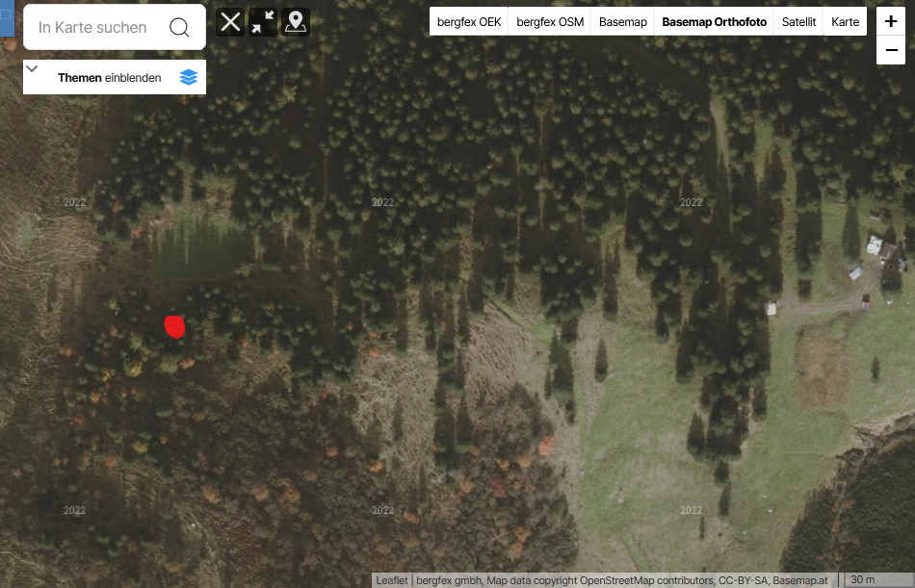Switch to bergfex OSM map layer
Screen dimensions: 915x588
coord(550,22)
